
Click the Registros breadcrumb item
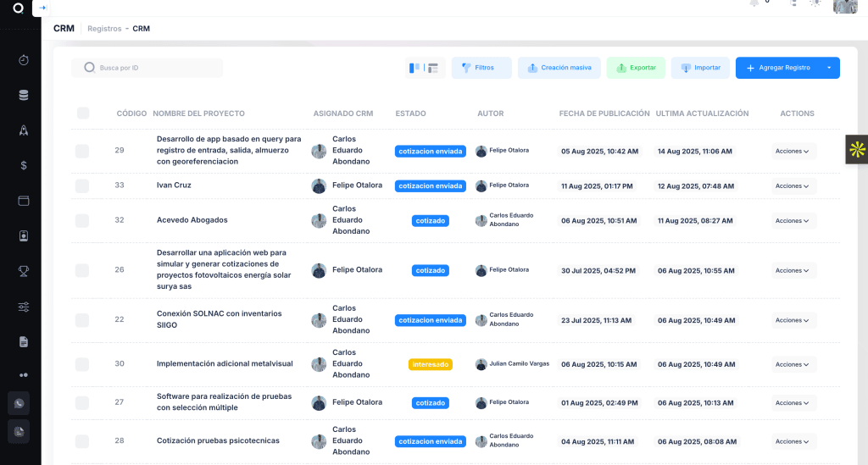(104, 29)
